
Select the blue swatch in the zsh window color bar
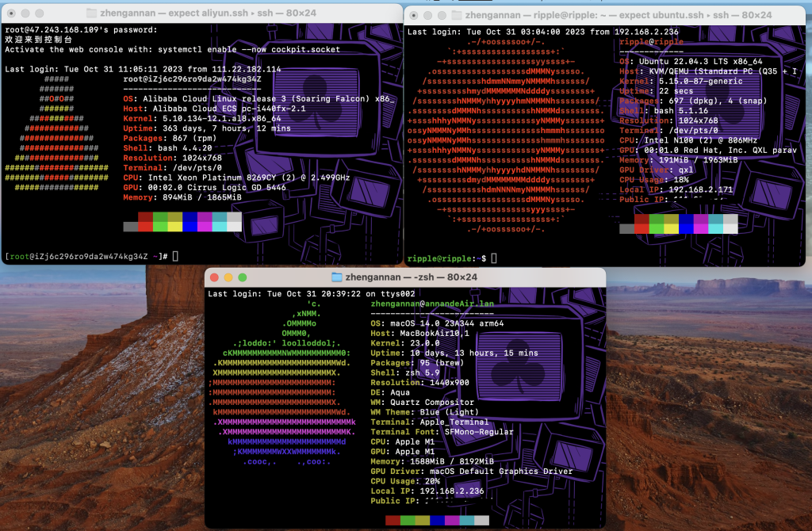pos(437,520)
